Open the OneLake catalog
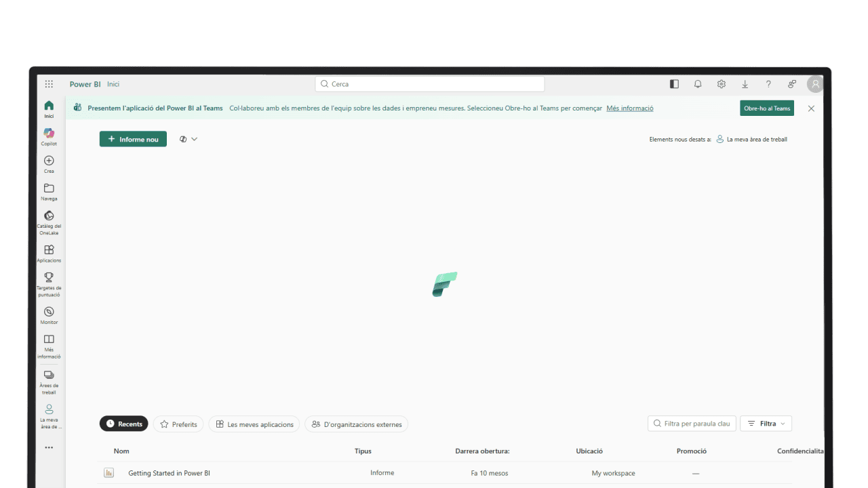868x488 pixels. pyautogui.click(x=48, y=221)
